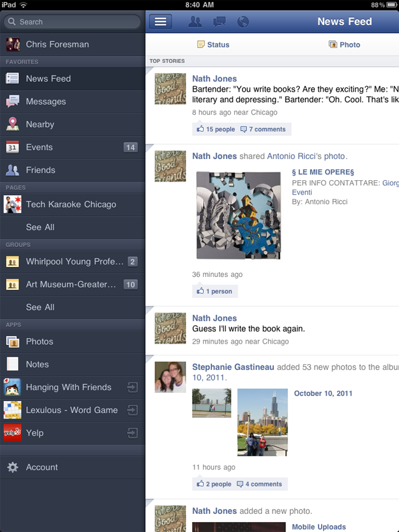Open Yelp app in sidebar
The image size is (399, 532).
[x=72, y=433]
